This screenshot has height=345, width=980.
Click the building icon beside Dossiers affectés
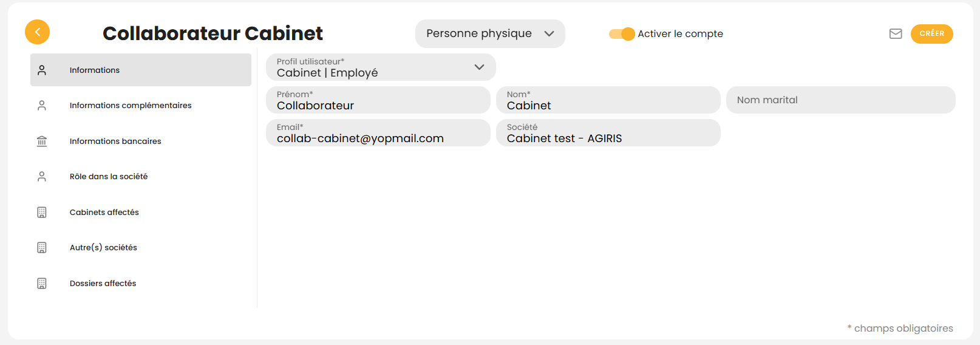tap(42, 284)
